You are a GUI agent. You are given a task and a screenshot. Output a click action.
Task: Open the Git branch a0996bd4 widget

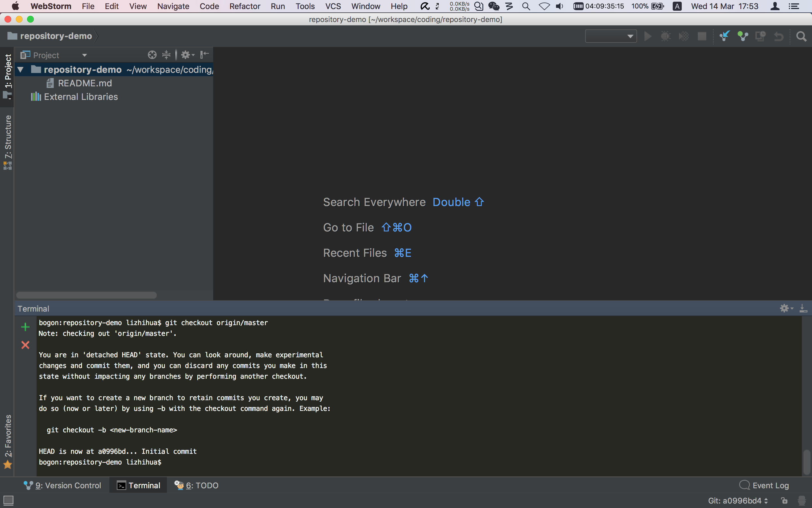pyautogui.click(x=738, y=501)
